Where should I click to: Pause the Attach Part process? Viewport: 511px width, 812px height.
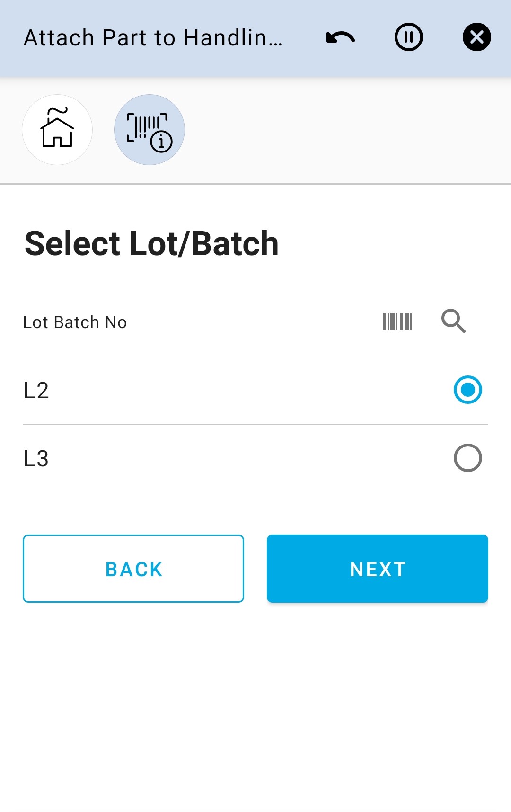[408, 37]
